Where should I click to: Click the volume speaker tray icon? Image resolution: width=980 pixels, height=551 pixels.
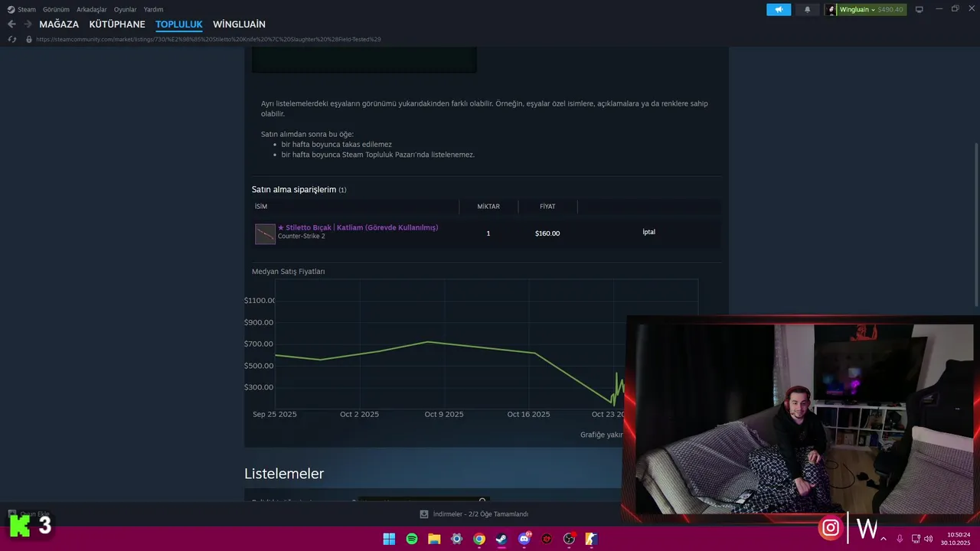click(x=929, y=539)
